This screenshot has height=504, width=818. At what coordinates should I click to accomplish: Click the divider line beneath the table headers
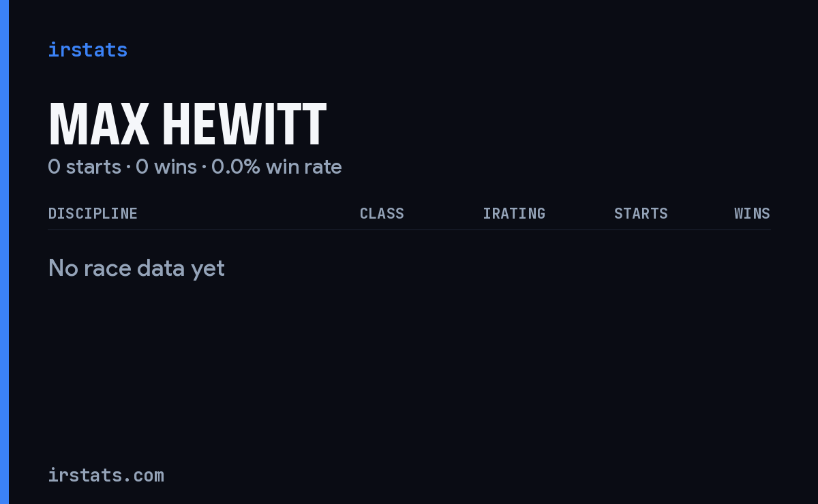point(409,230)
